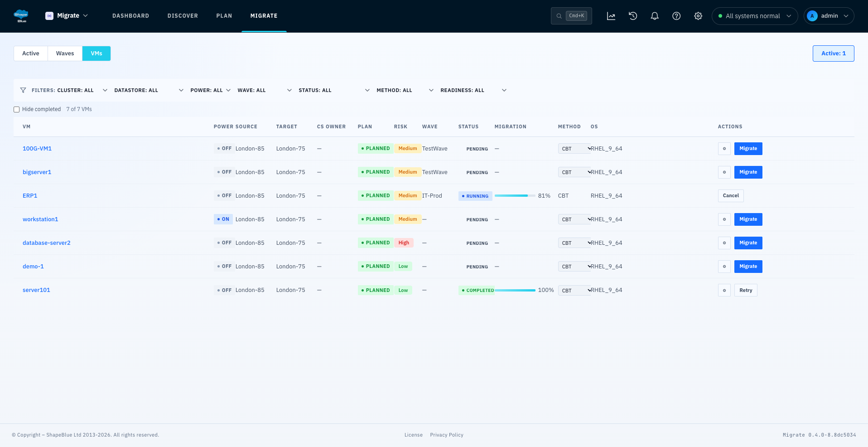
Task: Click settings icon for 100G-VM1 row
Action: pyautogui.click(x=724, y=149)
